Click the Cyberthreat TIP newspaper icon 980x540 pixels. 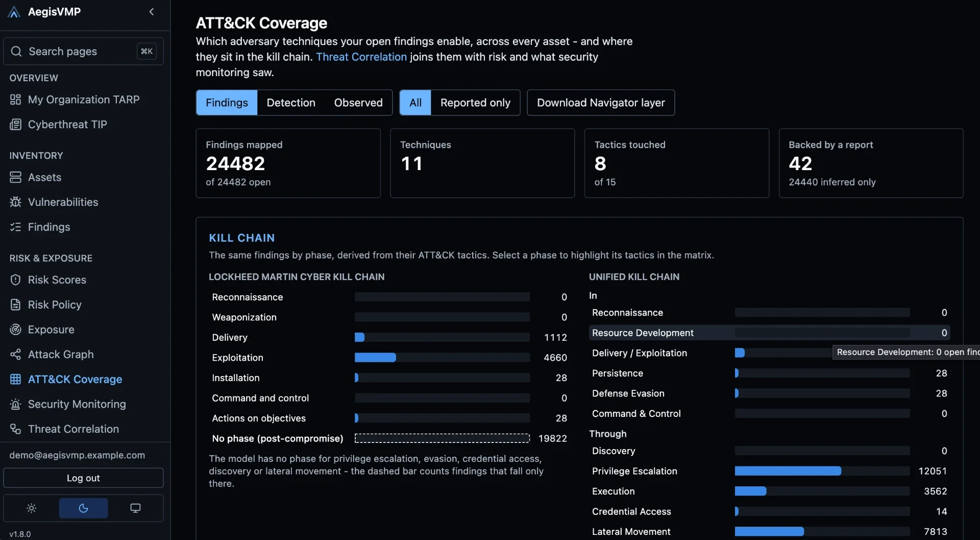coord(15,124)
